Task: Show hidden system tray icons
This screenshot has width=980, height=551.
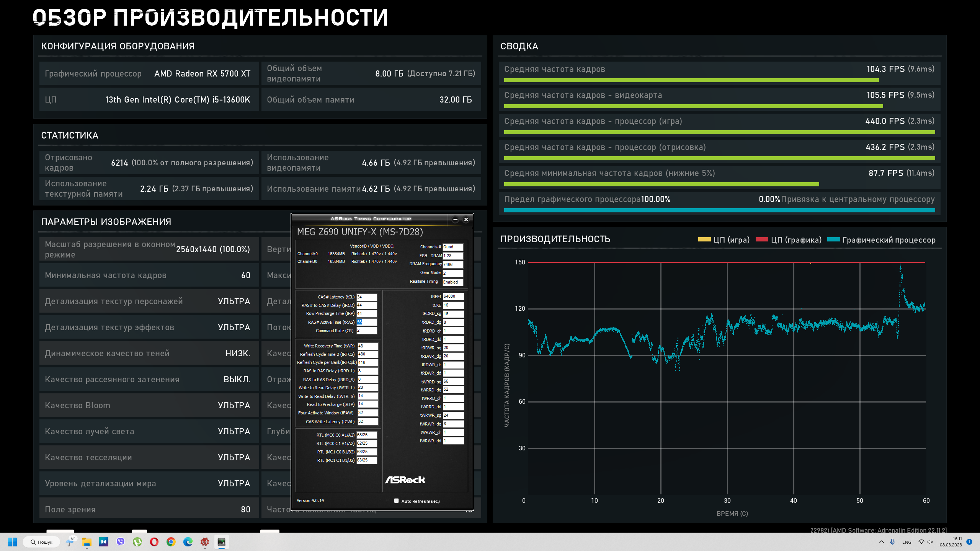Action: coord(882,542)
